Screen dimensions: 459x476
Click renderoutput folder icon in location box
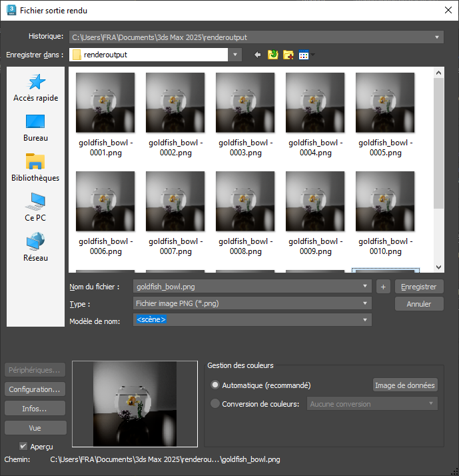click(77, 55)
